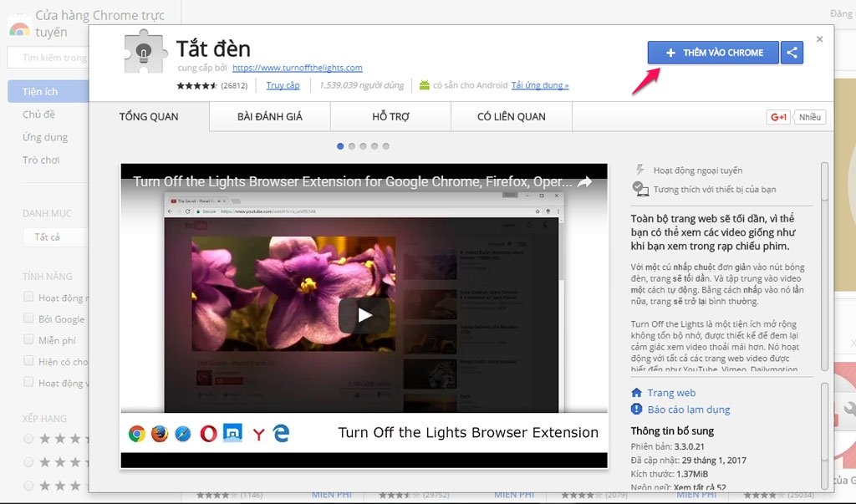The image size is (856, 504).
Task: Click the Android availability icon
Action: pos(424,85)
